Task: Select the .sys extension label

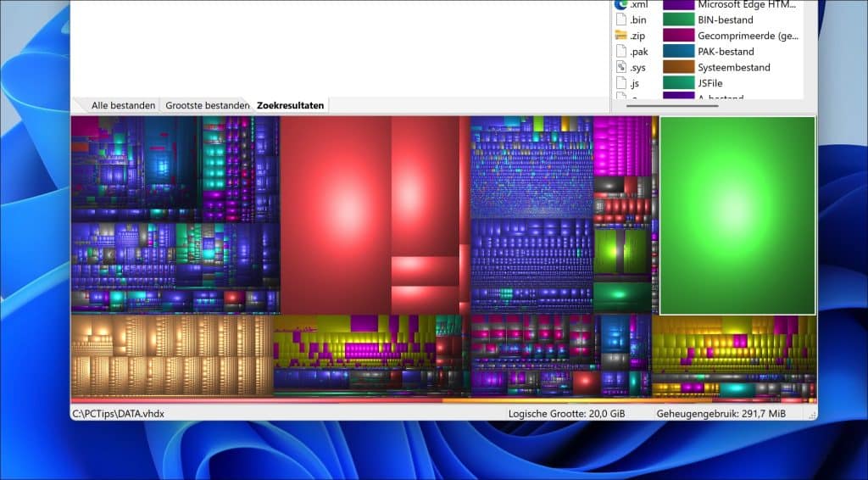Action: pos(637,68)
